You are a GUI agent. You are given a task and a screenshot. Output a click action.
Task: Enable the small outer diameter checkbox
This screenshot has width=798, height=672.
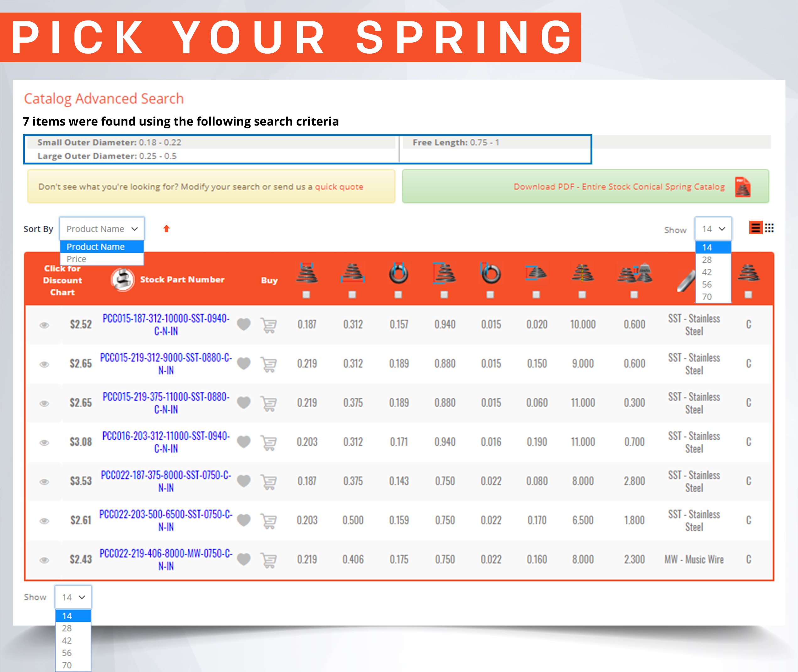307,295
